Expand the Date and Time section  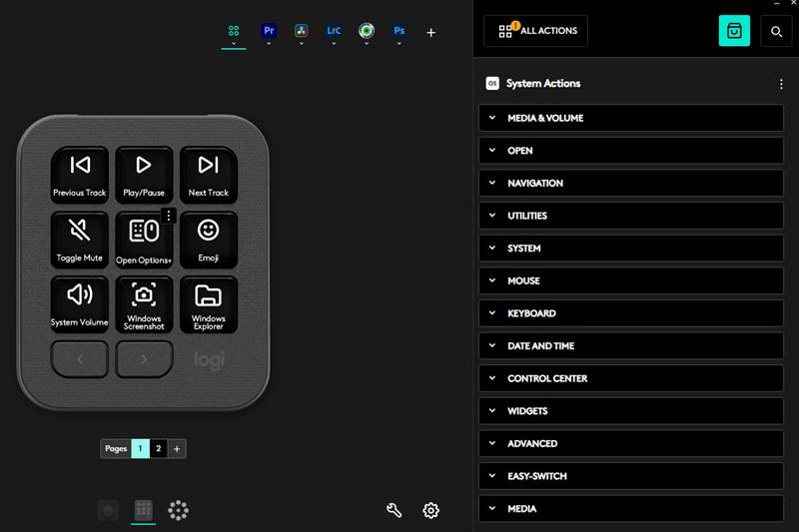coord(631,346)
